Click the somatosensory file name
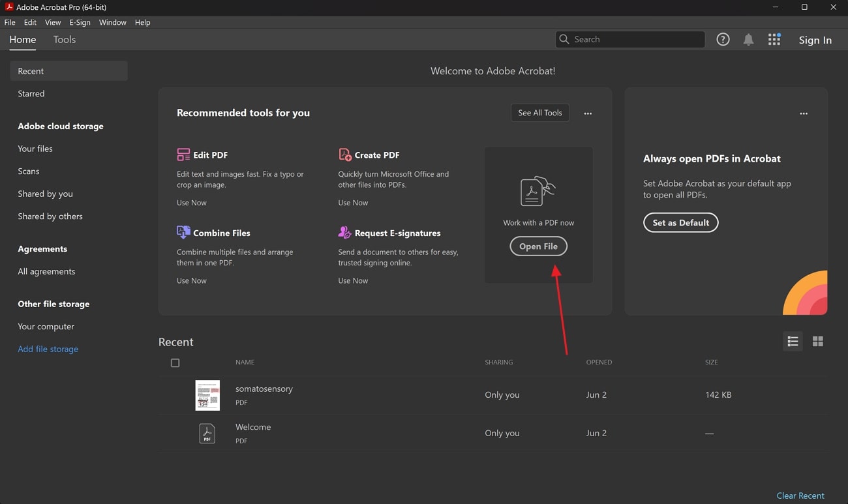The width and height of the screenshot is (848, 504). point(264,389)
